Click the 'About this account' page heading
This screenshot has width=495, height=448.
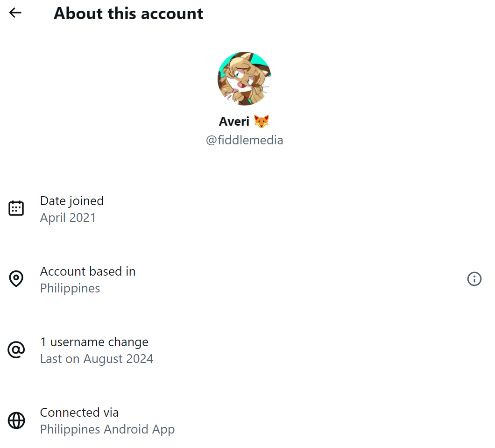(128, 14)
